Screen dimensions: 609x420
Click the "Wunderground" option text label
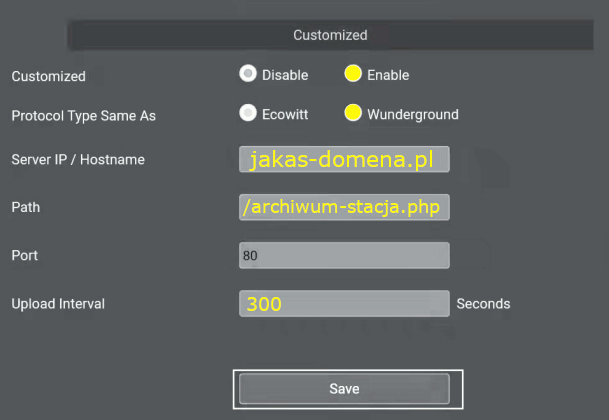click(x=412, y=114)
